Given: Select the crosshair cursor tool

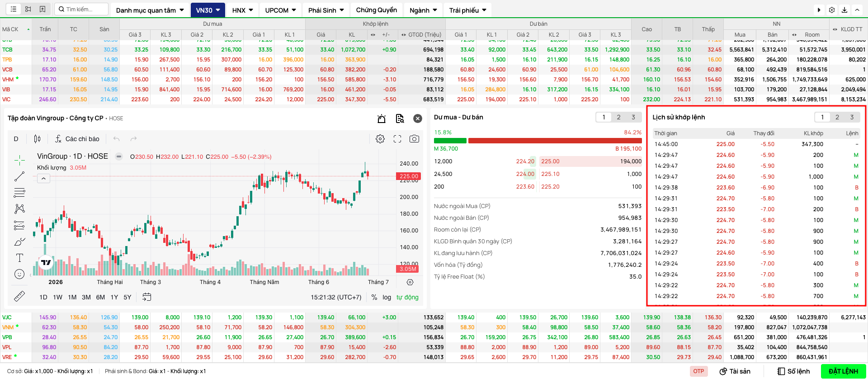Looking at the screenshot, I should point(19,160).
